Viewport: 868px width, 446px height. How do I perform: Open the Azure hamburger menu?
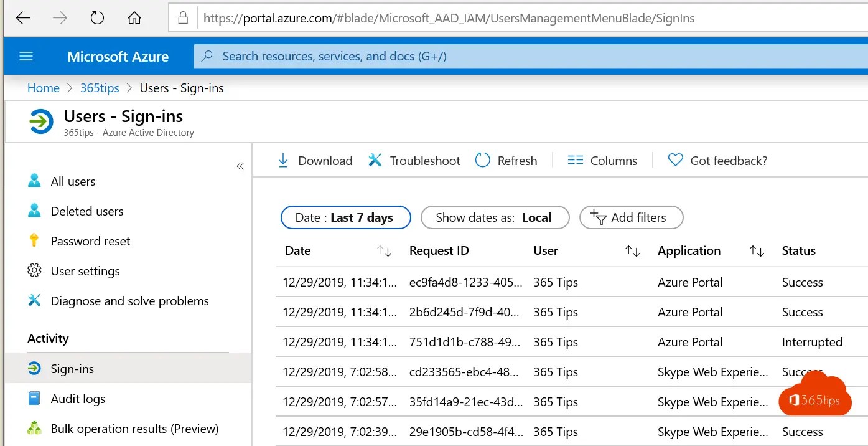tap(26, 57)
